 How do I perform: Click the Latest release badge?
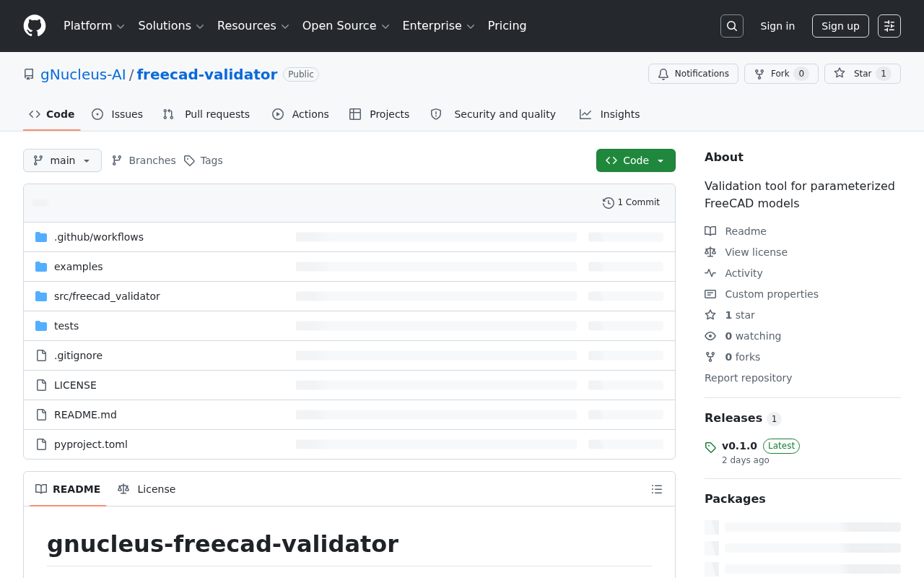tap(781, 446)
